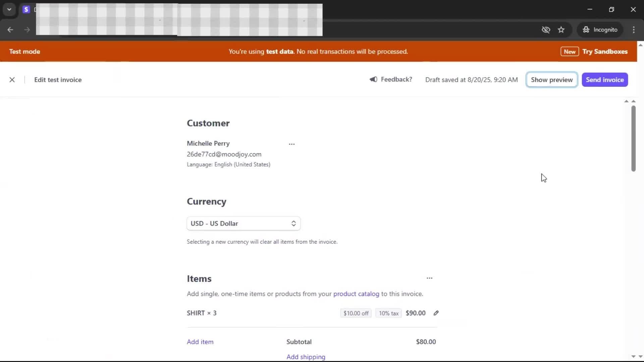Click the page vertical scrollbar thumb
Screen dimensions: 644x362
tap(633, 138)
